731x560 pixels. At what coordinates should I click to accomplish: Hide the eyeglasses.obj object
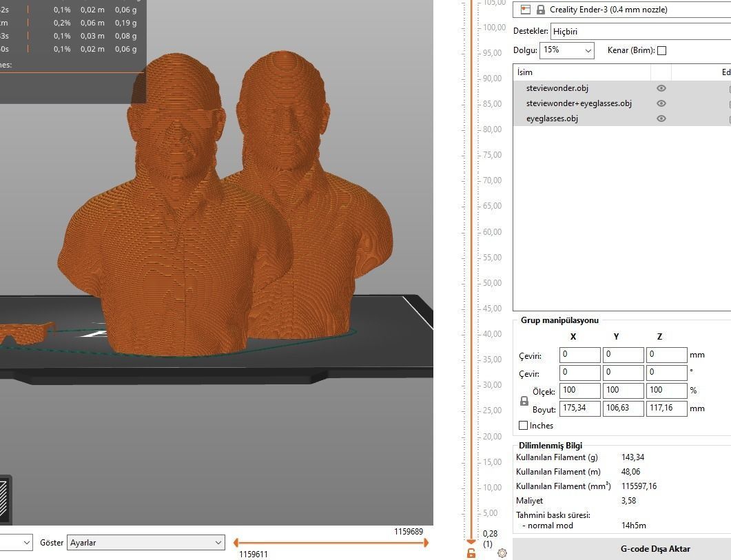tap(661, 118)
